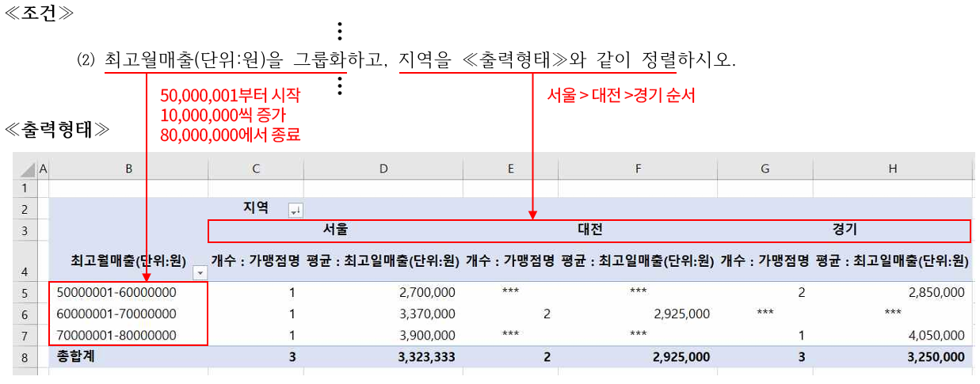Click the count 2 in row 6 column E
Viewport: 980px width, 384px height.
click(x=547, y=314)
